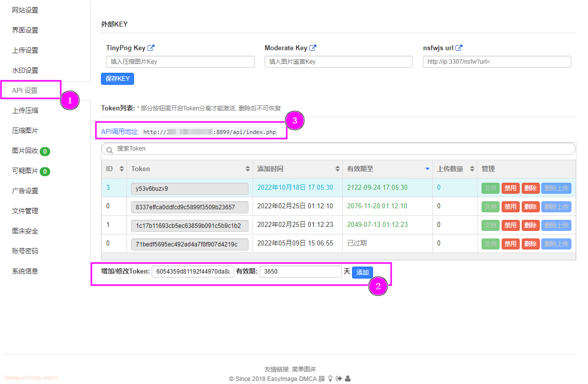This screenshot has height=384, width=588.
Task: Click the nsfwjs url external link icon
Action: (459, 48)
